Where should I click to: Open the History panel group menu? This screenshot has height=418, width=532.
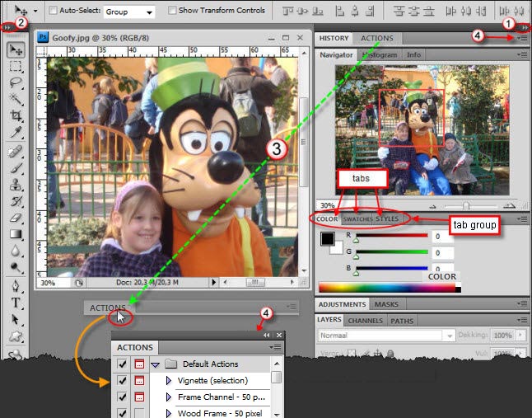522,39
